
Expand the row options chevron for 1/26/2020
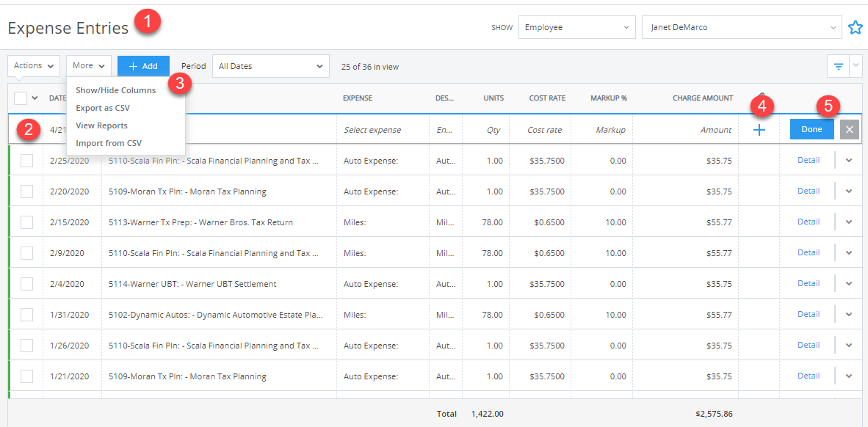point(849,346)
